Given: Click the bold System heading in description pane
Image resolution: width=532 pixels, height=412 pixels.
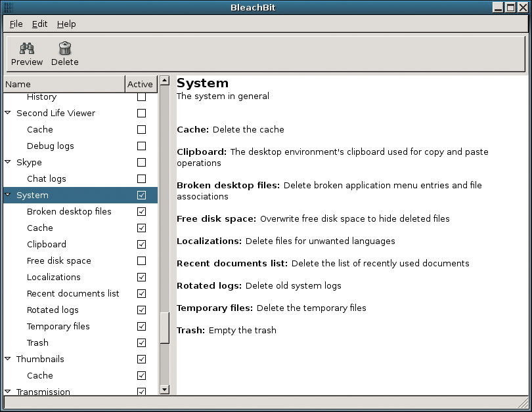Looking at the screenshot, I should coord(202,83).
